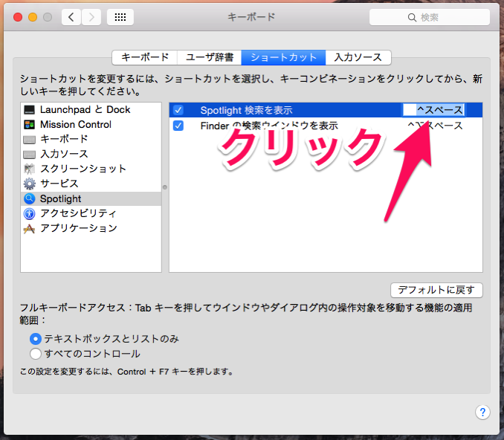
Task: Switch to the 入力ソース tab
Action: tap(358, 57)
